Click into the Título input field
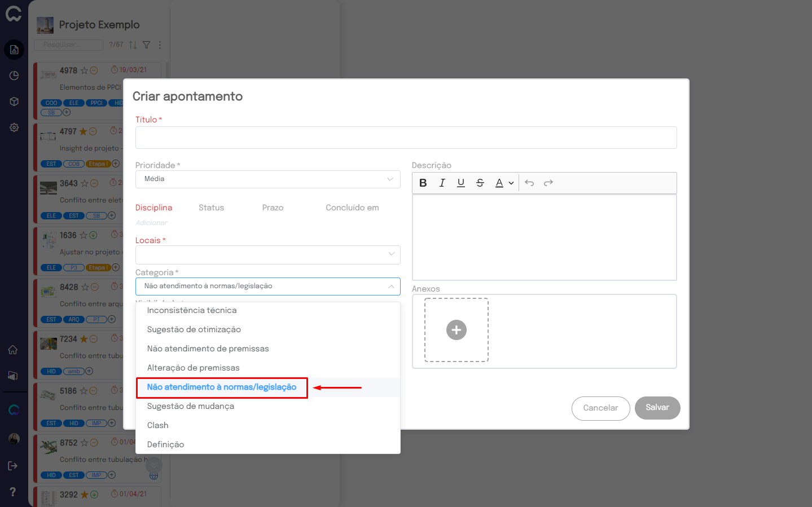The width and height of the screenshot is (812, 507). coord(406,138)
